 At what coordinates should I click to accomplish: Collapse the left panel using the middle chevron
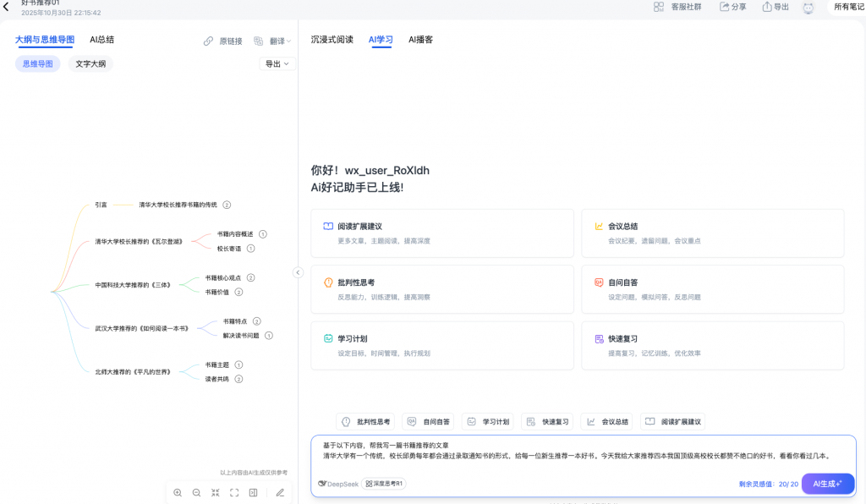pyautogui.click(x=298, y=272)
